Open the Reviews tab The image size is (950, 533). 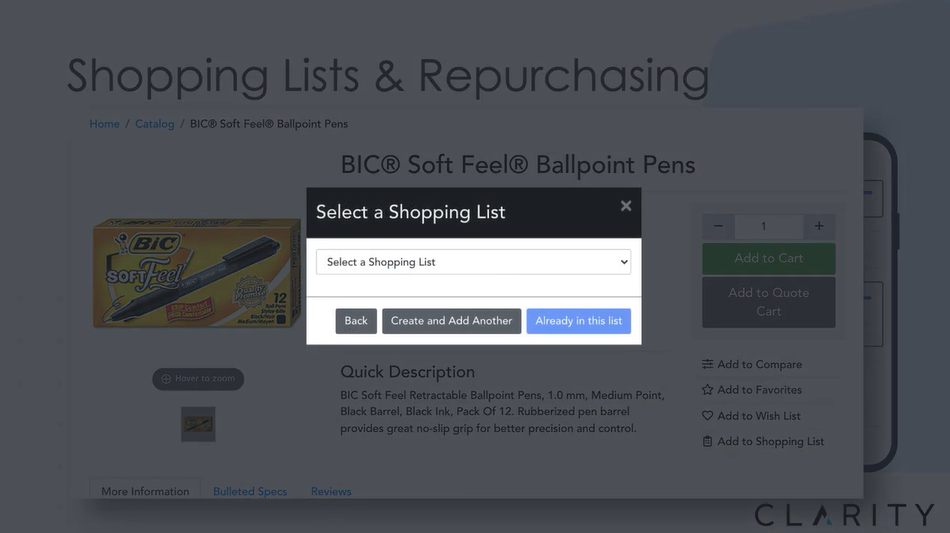tap(331, 491)
